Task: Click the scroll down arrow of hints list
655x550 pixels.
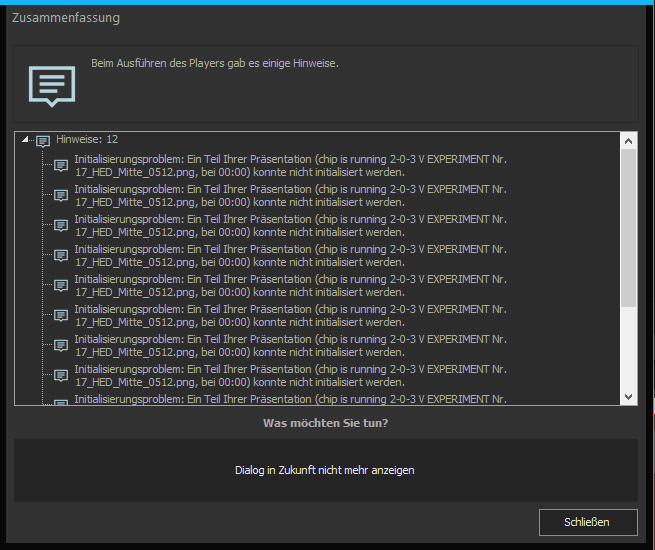Action: click(628, 396)
